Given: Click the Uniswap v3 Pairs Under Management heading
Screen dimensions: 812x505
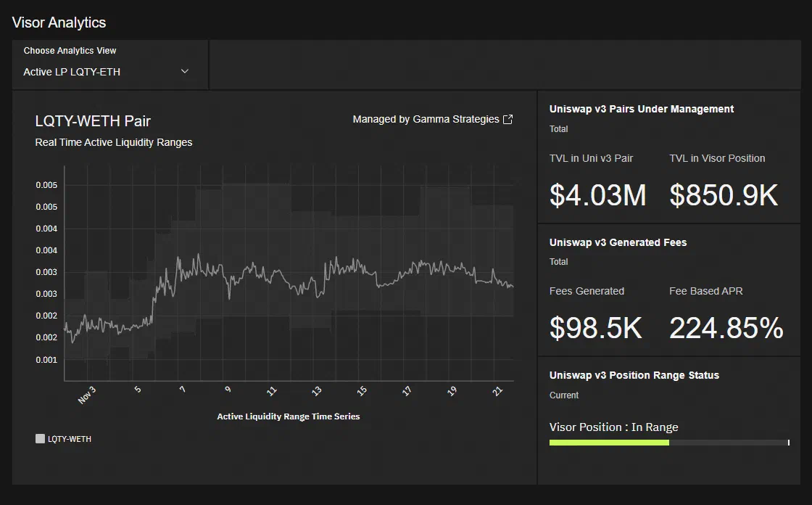Looking at the screenshot, I should point(642,109).
